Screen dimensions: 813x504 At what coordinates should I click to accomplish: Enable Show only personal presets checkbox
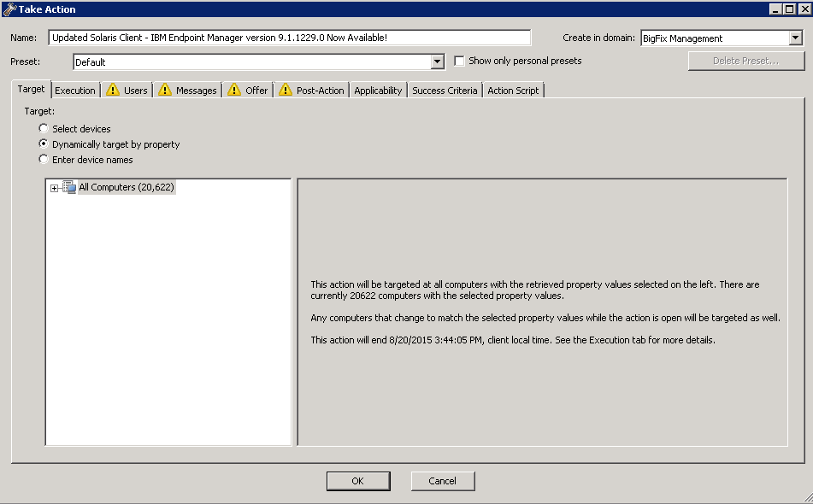[x=459, y=62]
